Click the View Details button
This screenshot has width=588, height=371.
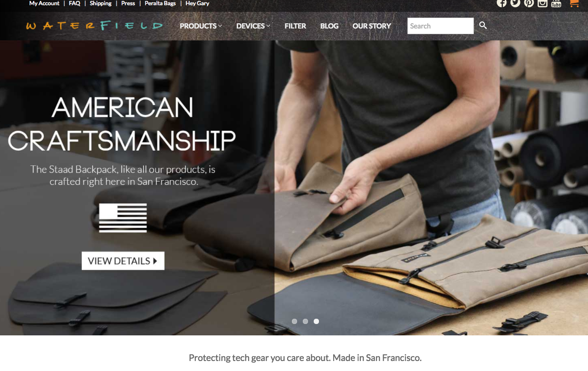[x=123, y=261]
